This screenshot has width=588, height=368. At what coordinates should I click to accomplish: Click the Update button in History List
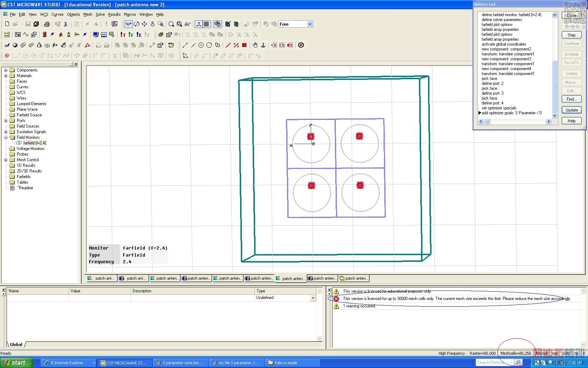coord(571,110)
